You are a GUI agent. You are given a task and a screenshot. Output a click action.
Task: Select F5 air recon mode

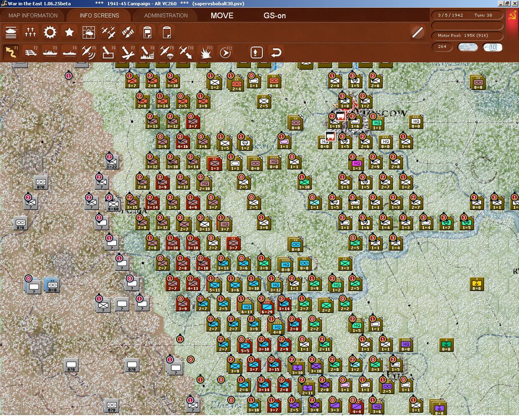click(89, 52)
